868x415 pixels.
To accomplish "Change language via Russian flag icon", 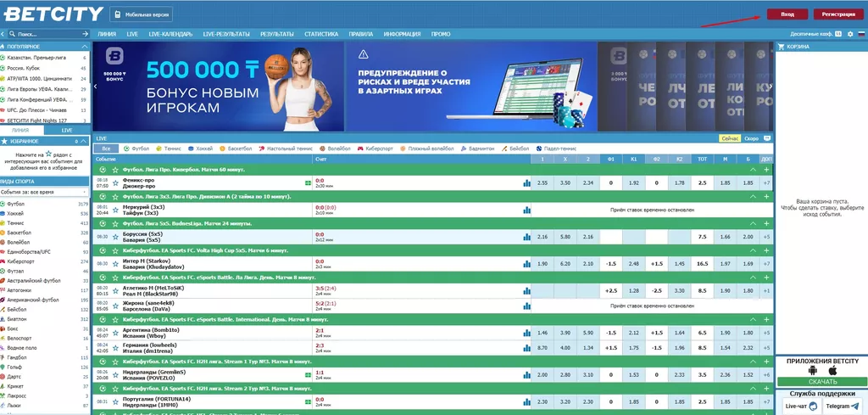I will click(861, 34).
